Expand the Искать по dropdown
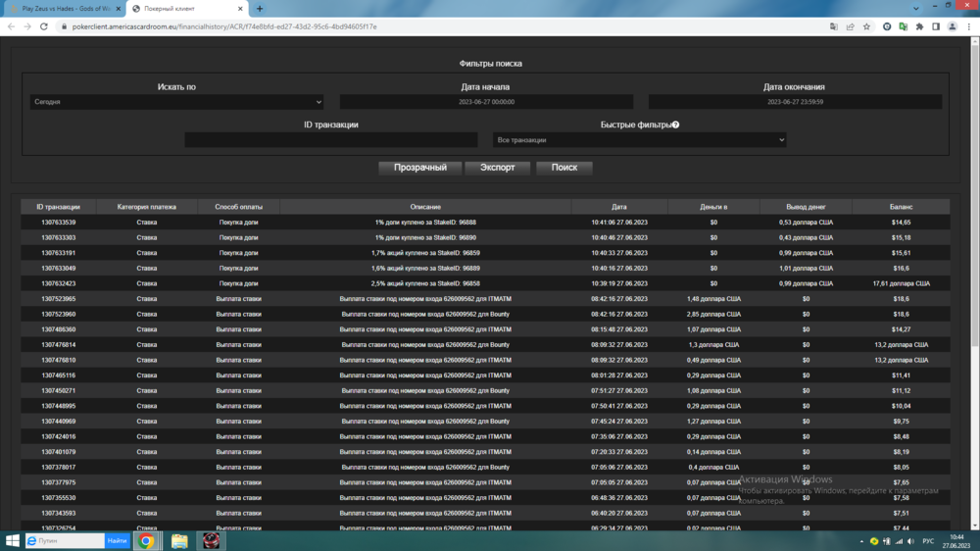This screenshot has height=551, width=980. point(176,102)
